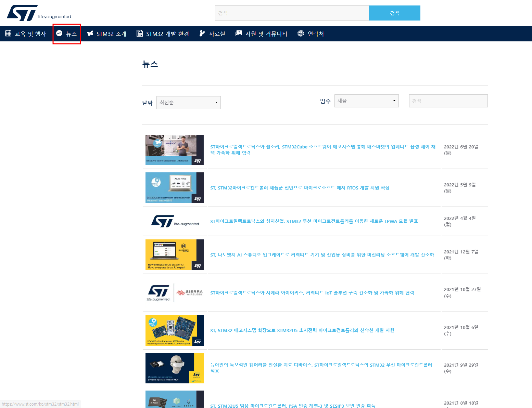Open the Microsoft Azure RTOS support article
Viewport: 532px width, 408px height.
pos(300,188)
